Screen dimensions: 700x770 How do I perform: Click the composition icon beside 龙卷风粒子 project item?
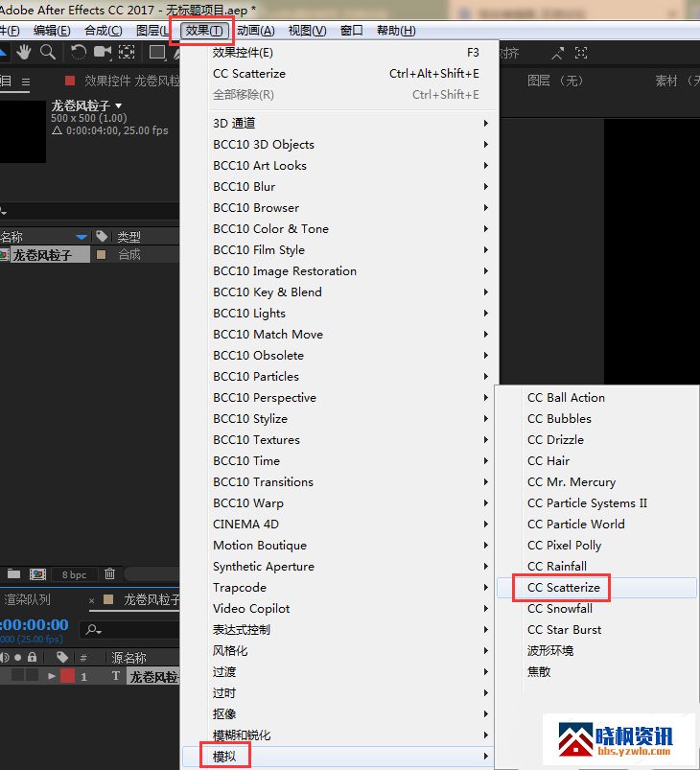(4, 255)
